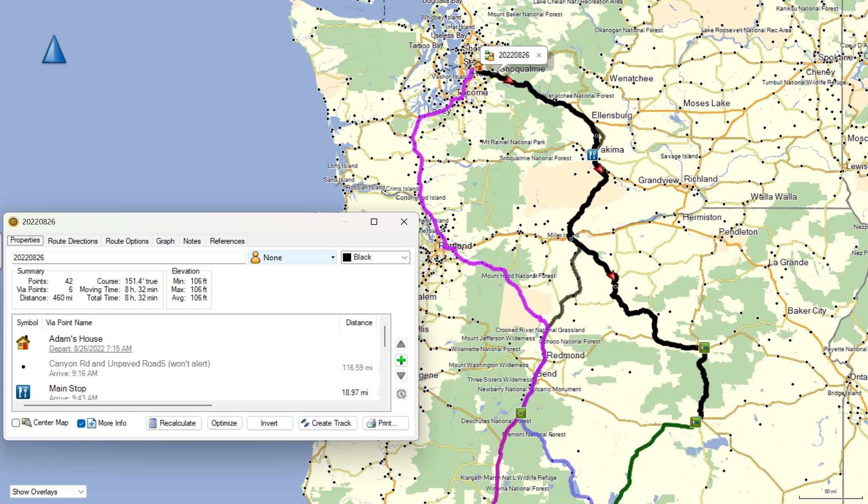Screen dimensions: 868x504
Task: Click the route name field 20220826
Action: [x=128, y=258]
